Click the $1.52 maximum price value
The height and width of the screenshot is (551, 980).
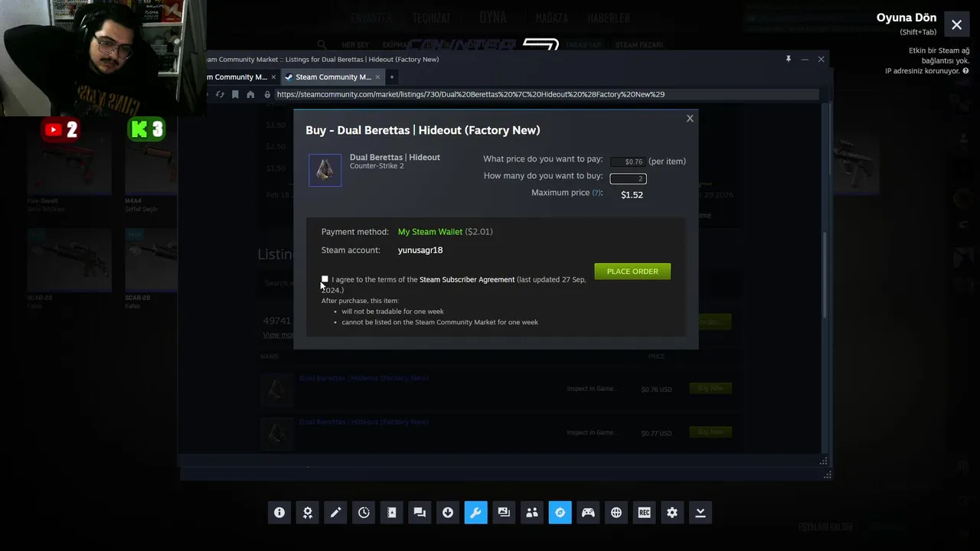click(x=632, y=195)
